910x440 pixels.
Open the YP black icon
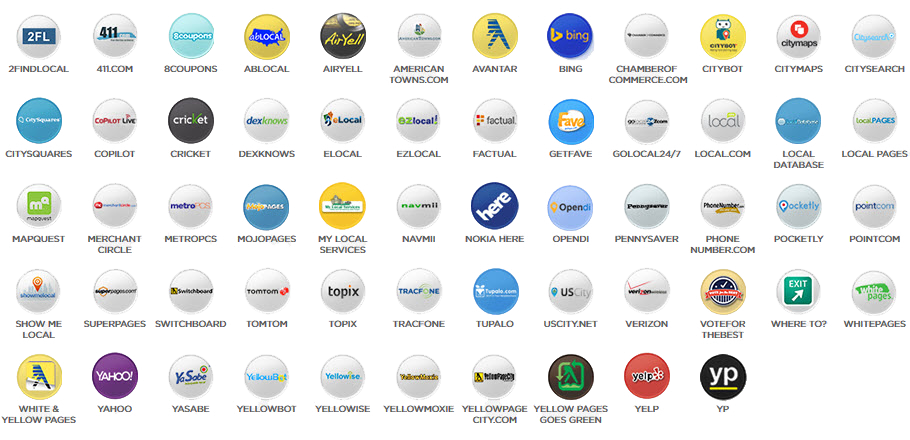[x=723, y=377]
